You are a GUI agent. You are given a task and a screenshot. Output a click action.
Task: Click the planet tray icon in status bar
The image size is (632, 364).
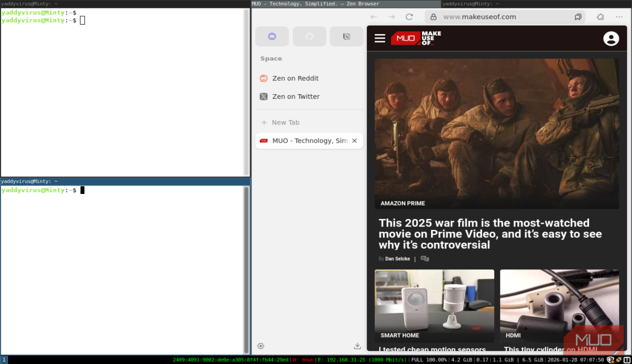click(x=618, y=360)
